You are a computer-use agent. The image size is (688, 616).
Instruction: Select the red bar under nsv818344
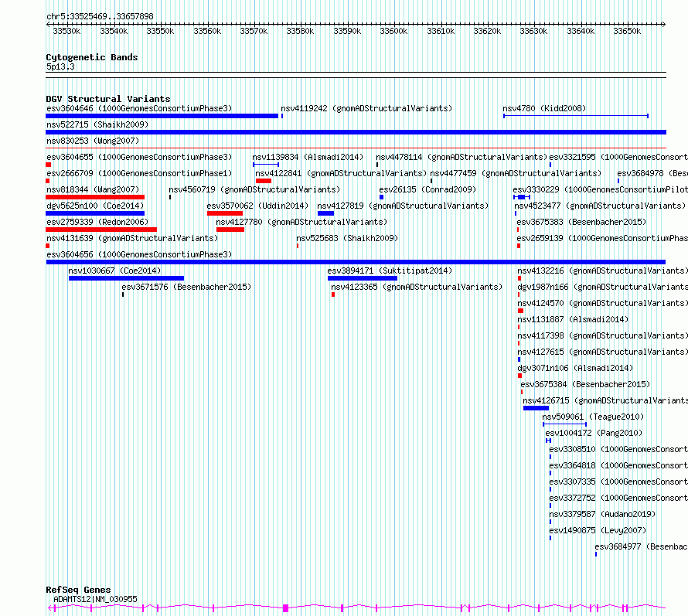(95, 197)
